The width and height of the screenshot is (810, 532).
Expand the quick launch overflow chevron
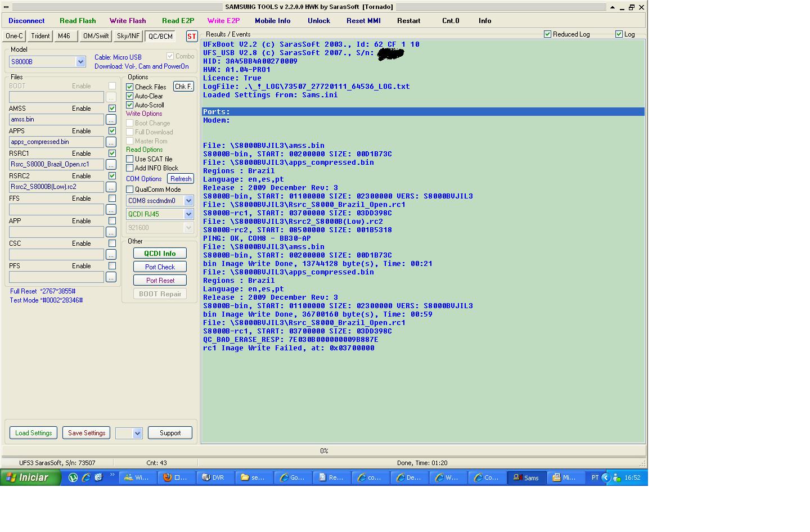[112, 475]
